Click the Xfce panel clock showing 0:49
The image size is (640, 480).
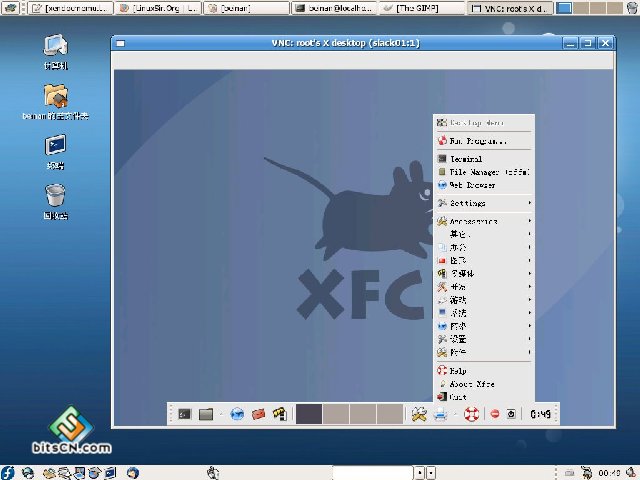[x=540, y=414]
